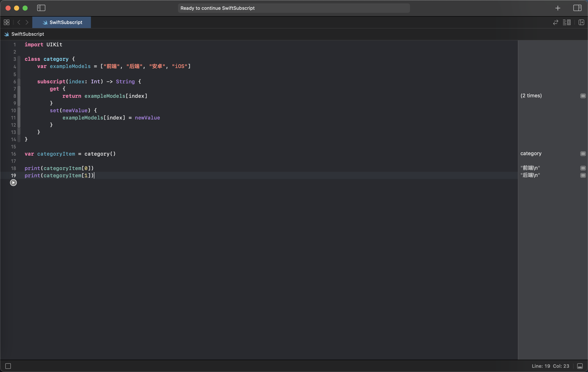Go back with left chevron arrow
This screenshot has width=588, height=372.
tap(19, 22)
